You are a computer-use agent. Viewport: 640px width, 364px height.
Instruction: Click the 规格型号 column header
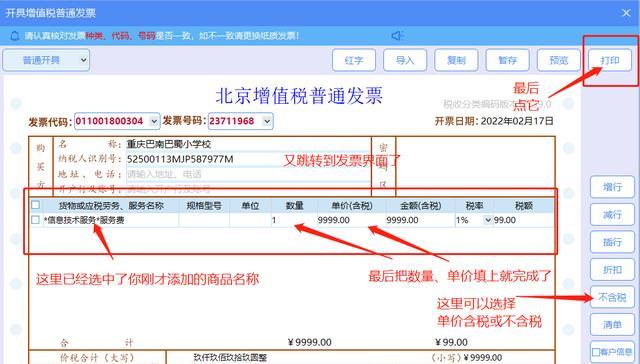(x=204, y=206)
